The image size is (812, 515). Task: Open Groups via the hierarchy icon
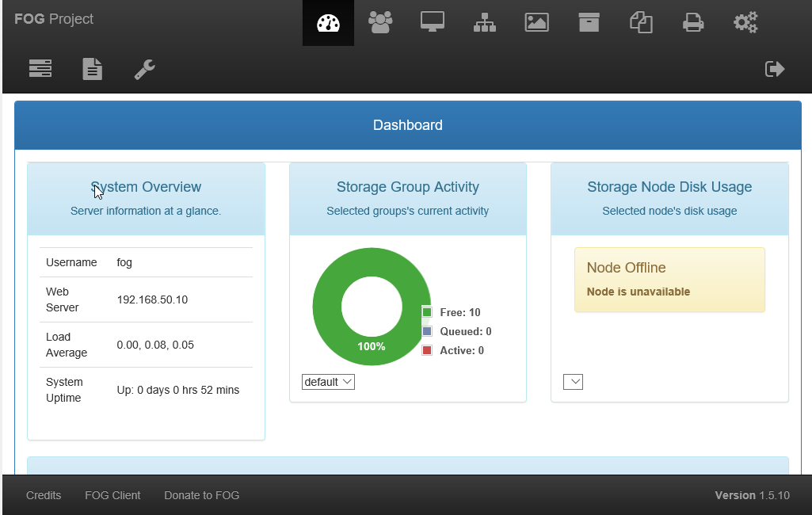485,23
